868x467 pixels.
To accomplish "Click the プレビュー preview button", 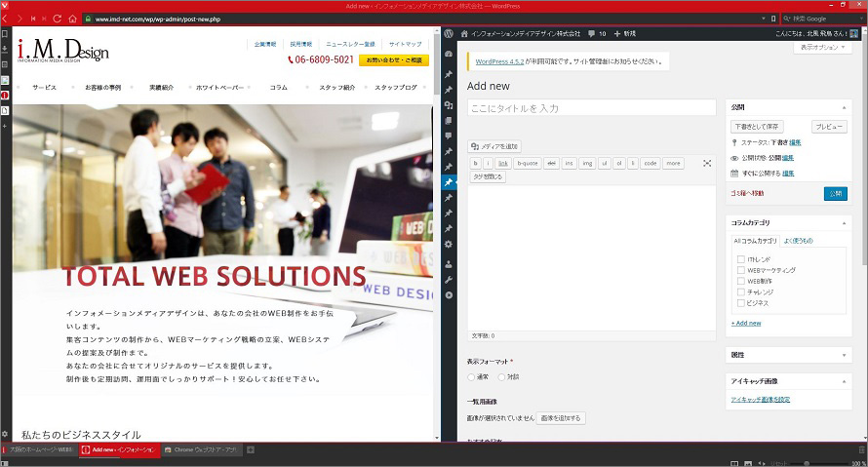I will pyautogui.click(x=829, y=127).
